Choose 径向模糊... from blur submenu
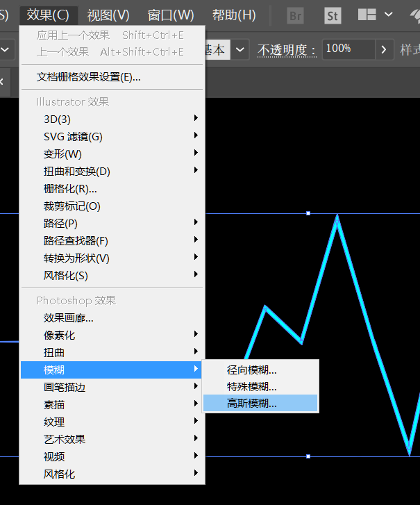 coord(260,370)
